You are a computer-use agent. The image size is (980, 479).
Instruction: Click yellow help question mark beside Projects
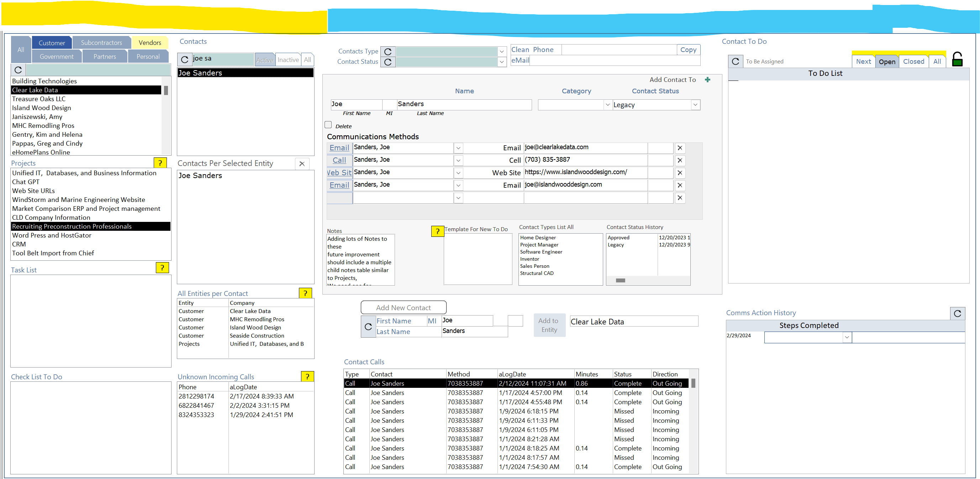tap(160, 163)
